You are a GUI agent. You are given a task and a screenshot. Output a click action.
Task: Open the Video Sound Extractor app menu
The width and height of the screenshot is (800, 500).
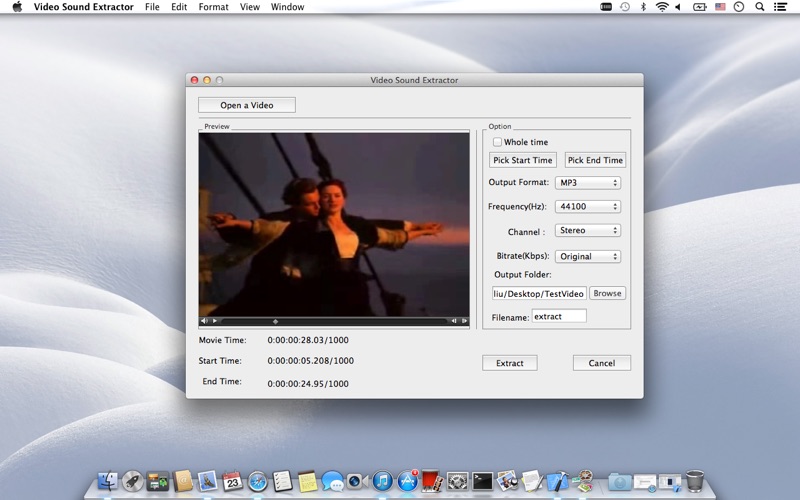pyautogui.click(x=84, y=7)
